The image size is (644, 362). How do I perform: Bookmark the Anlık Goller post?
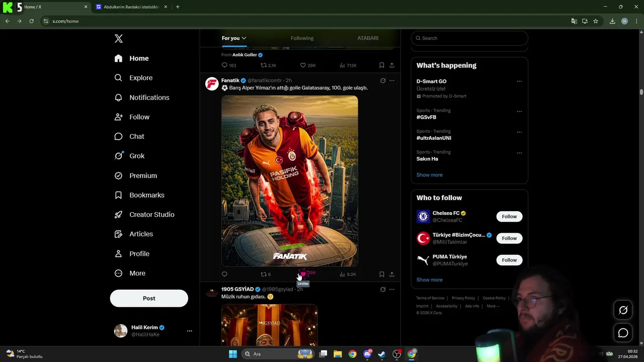[x=382, y=65]
